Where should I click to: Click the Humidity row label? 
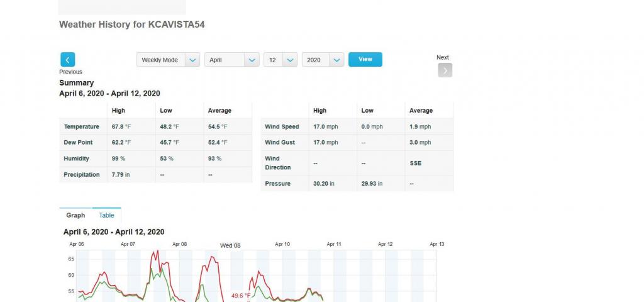tap(76, 158)
